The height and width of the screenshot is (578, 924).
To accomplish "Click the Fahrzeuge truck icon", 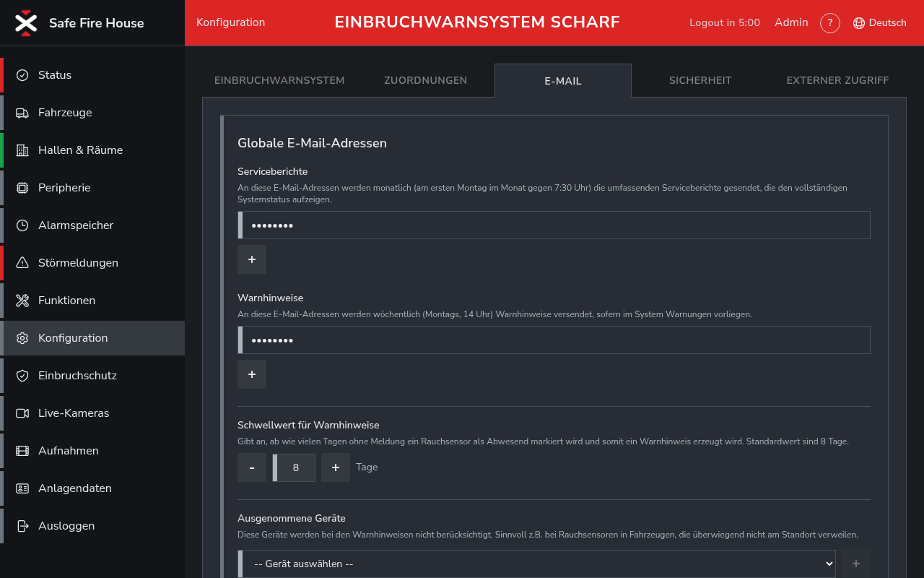I will [22, 113].
